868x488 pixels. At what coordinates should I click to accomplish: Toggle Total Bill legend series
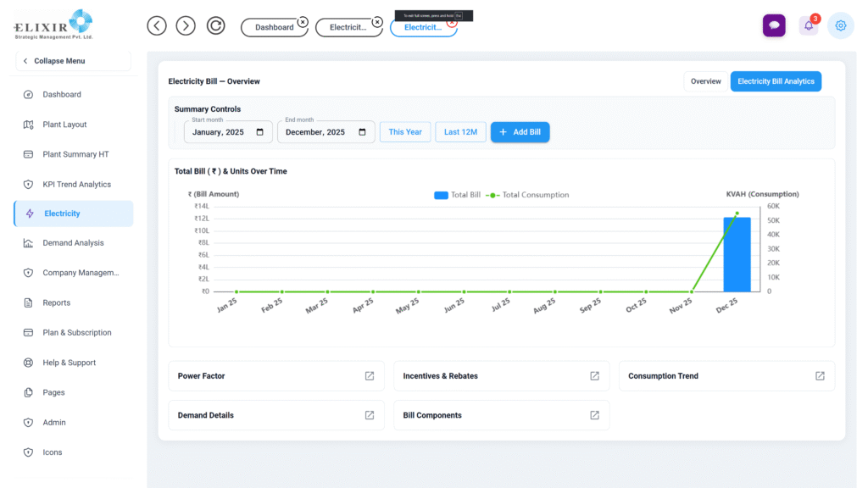(457, 195)
